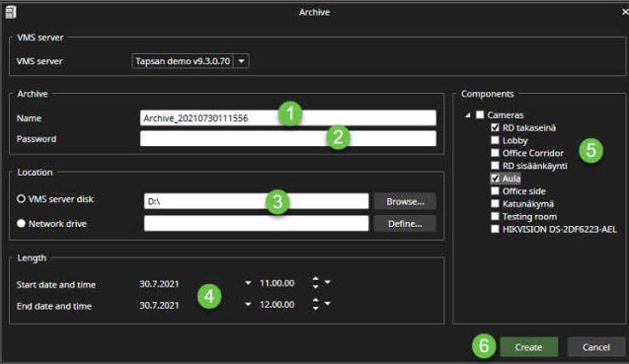Enable the HIKVISION DS-2DF6223-AEL camera

(x=495, y=229)
